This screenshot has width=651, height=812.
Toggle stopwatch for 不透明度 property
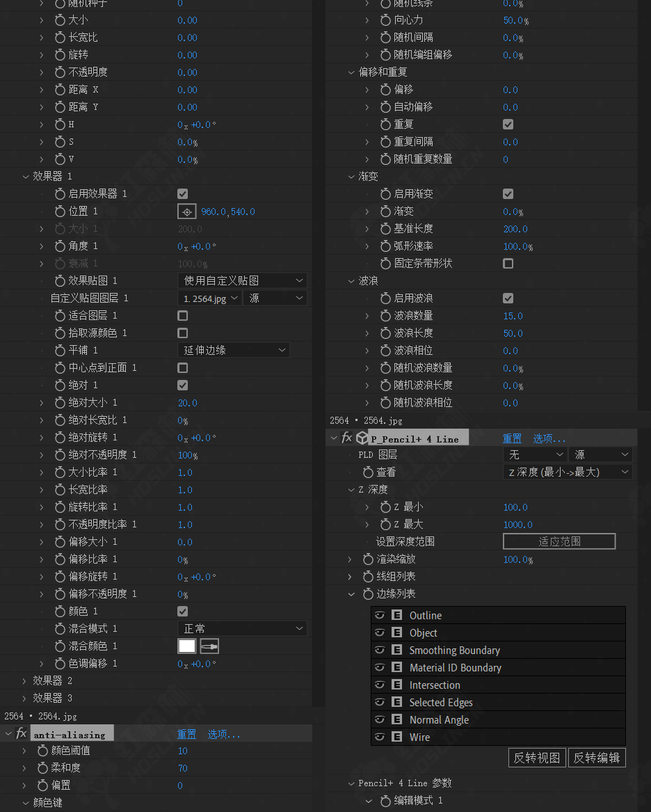(x=60, y=72)
